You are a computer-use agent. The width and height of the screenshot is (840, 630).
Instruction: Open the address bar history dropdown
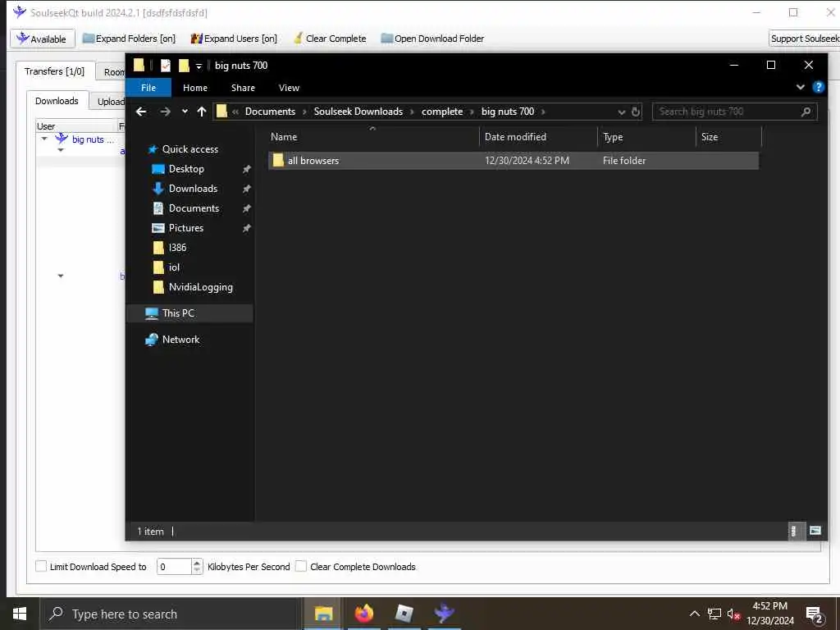pyautogui.click(x=622, y=112)
